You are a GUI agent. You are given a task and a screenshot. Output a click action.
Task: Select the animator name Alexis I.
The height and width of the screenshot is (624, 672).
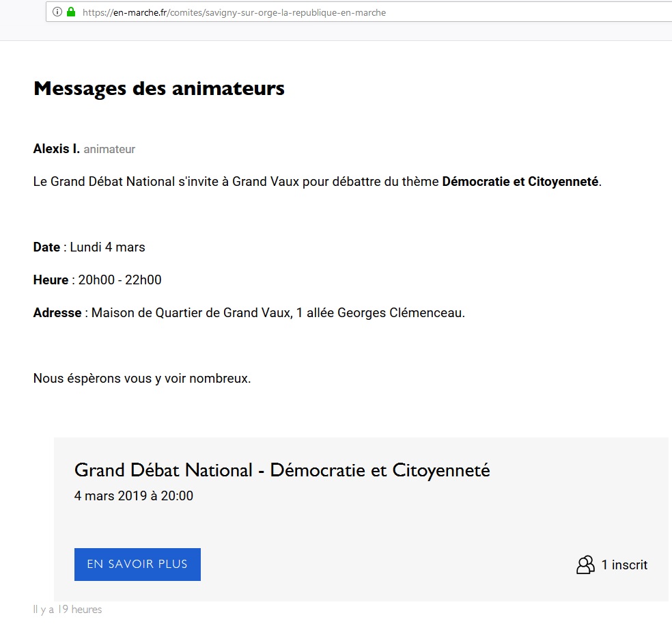57,148
